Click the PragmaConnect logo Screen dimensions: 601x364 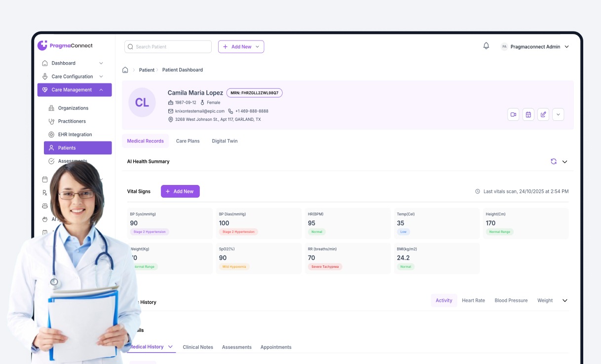pos(65,45)
